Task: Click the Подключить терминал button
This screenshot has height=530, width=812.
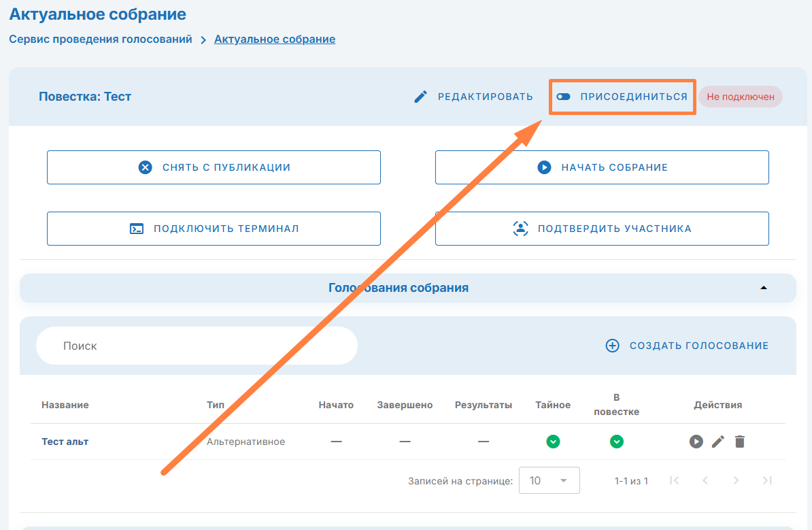Action: (214, 229)
